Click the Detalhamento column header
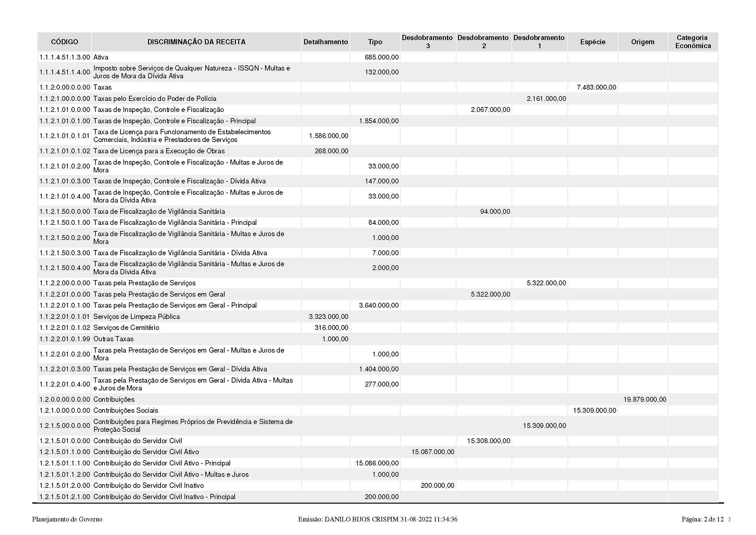 point(325,42)
